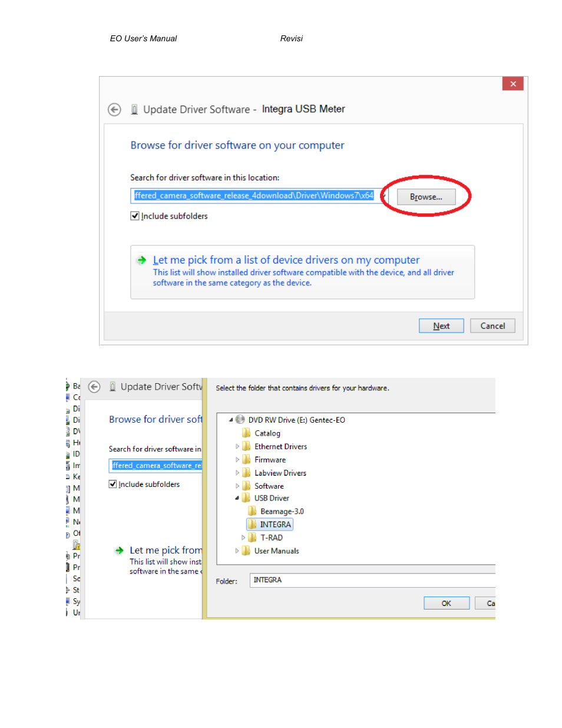Select DVD RW Drive (E:) Gentec-EO

click(x=297, y=420)
